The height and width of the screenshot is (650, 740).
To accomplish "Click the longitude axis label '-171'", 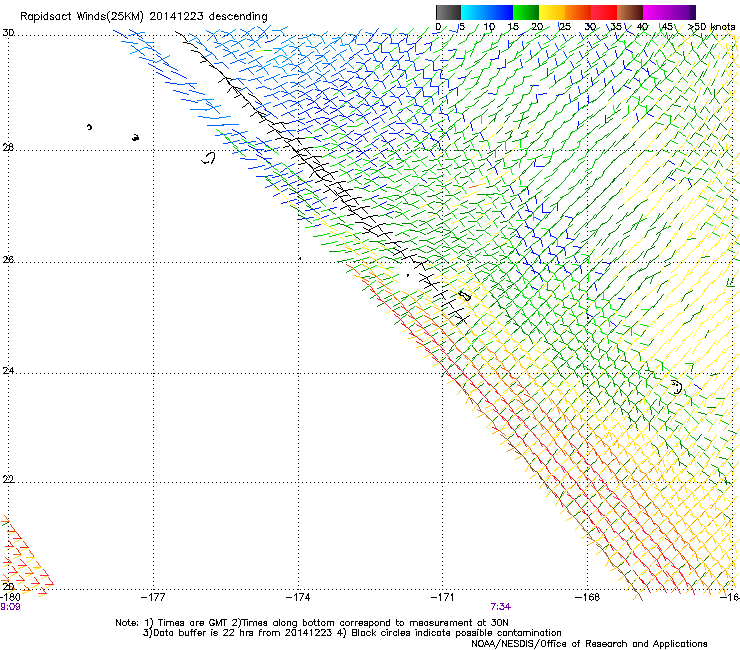I will click(443, 597).
